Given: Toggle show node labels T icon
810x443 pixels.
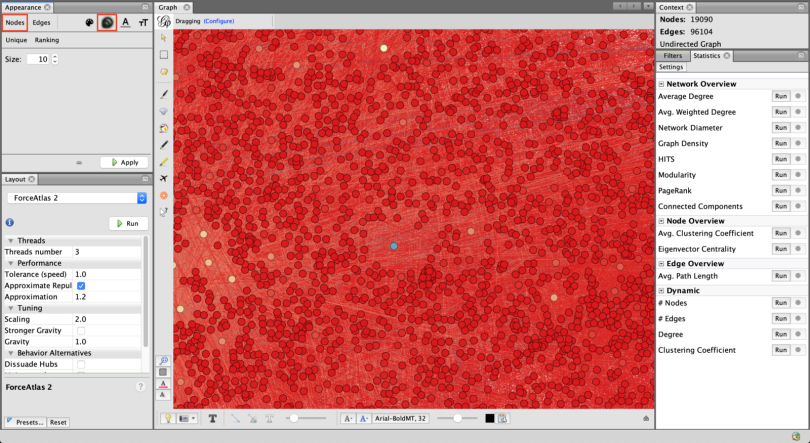Looking at the screenshot, I should (x=213, y=418).
